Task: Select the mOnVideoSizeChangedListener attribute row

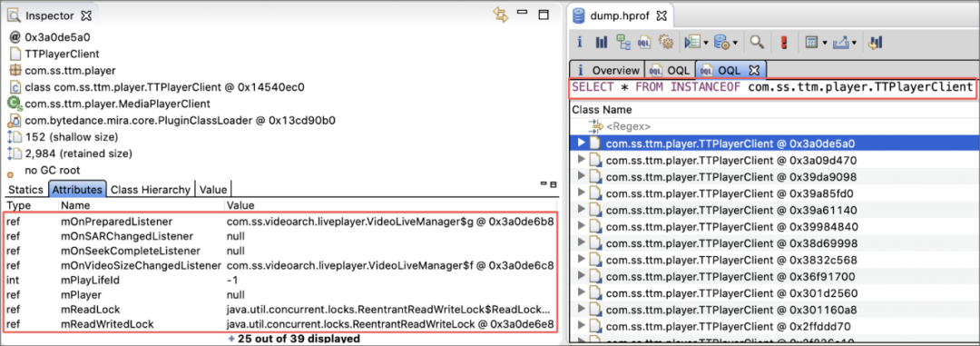Action: [x=281, y=265]
